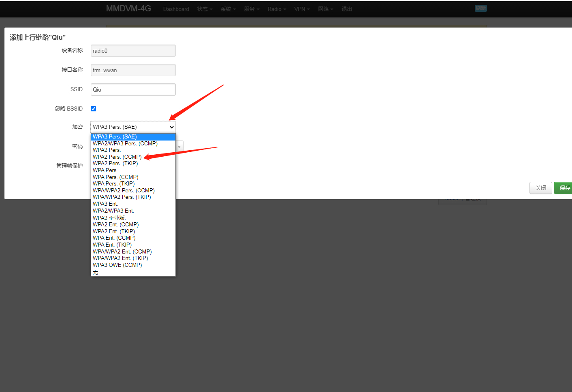Pick WPA3 OWE (CCMP) from list
The image size is (572, 392).
pos(117,265)
